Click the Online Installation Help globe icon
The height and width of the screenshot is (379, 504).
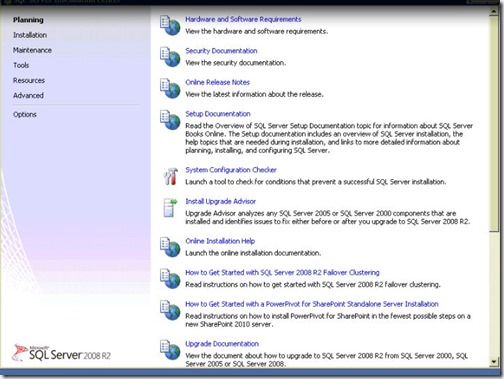click(170, 247)
